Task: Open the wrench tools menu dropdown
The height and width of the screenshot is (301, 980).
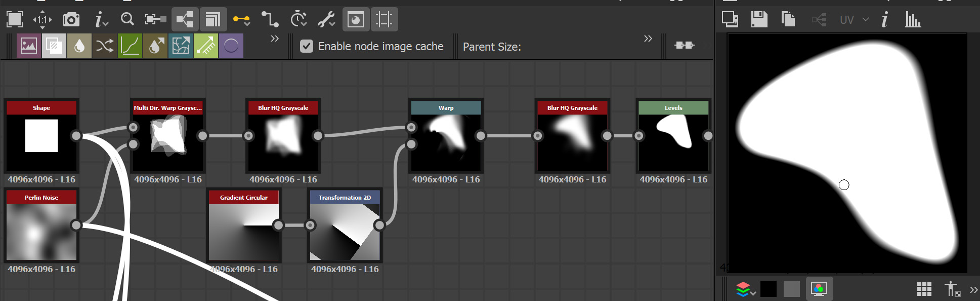Action: (x=326, y=20)
